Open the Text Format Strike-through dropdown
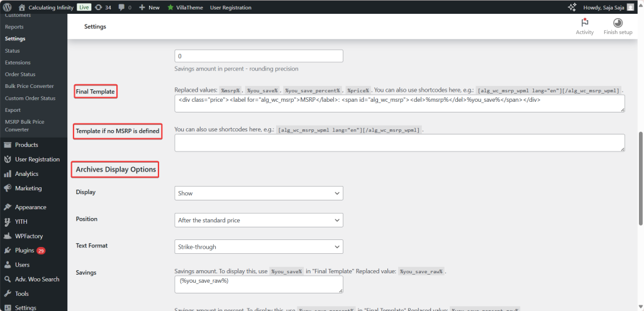This screenshot has width=644, height=311. coord(258,247)
